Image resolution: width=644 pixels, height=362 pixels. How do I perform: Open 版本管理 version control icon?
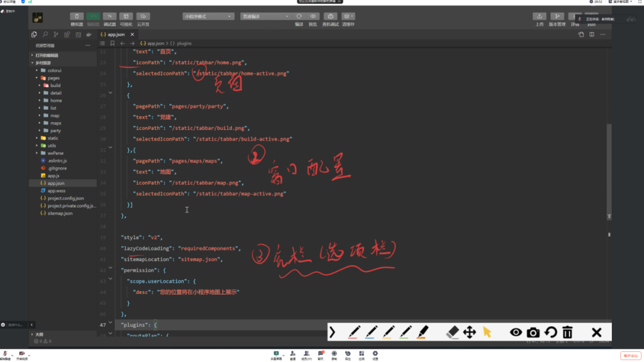558,17
